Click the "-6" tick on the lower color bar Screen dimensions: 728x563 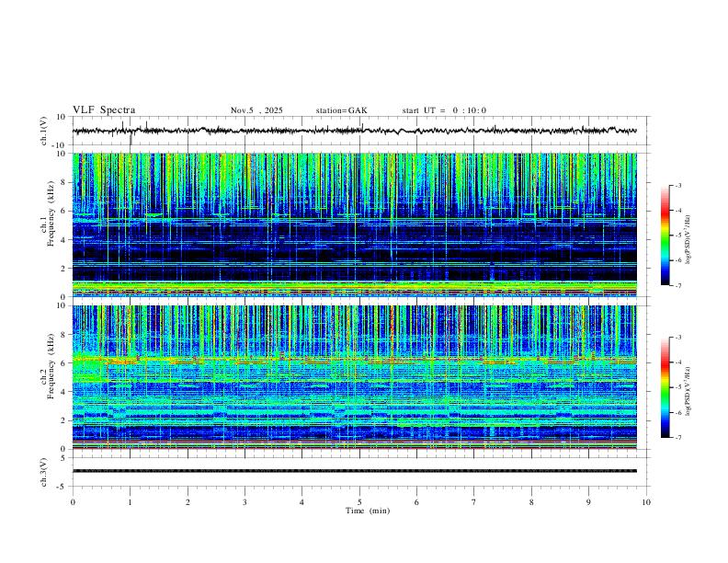tap(677, 412)
